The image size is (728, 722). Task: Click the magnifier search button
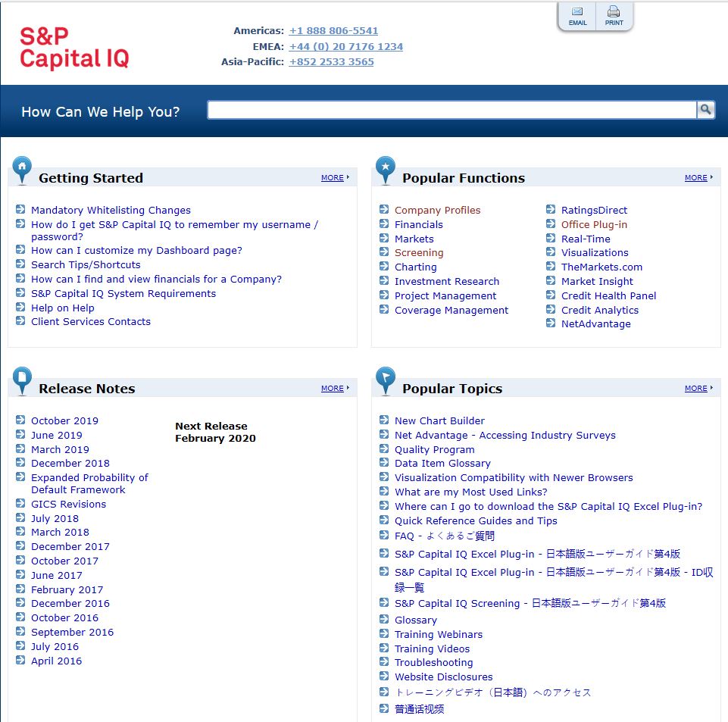pyautogui.click(x=705, y=110)
